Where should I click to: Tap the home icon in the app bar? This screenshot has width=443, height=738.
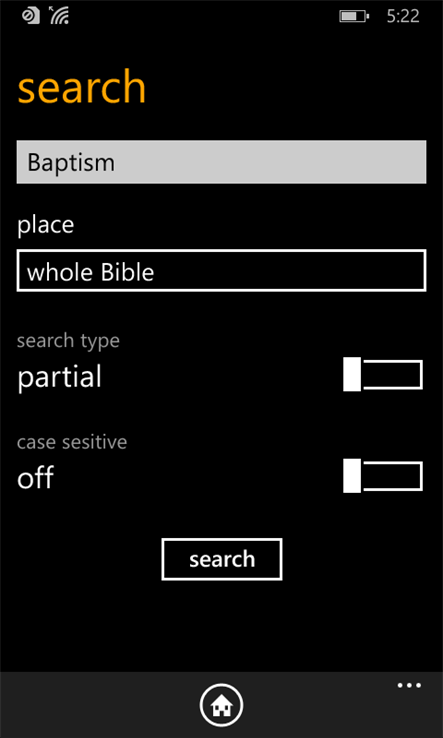click(221, 706)
